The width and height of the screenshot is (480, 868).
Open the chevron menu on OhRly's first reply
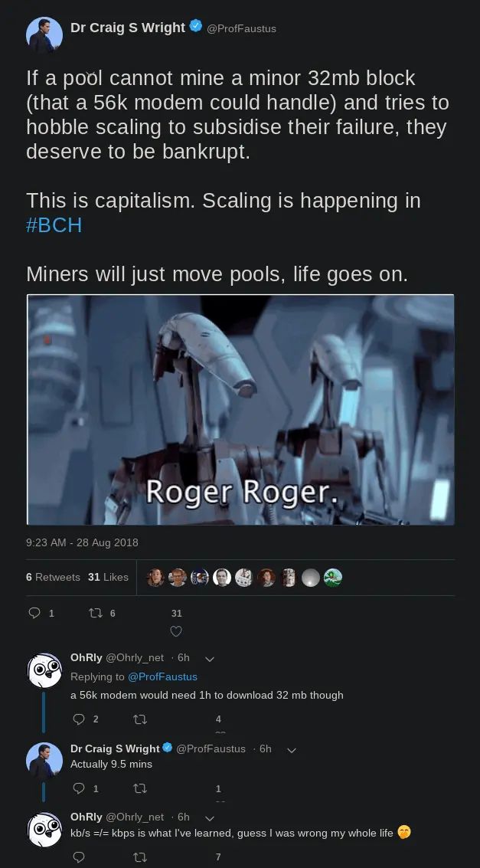point(210,659)
